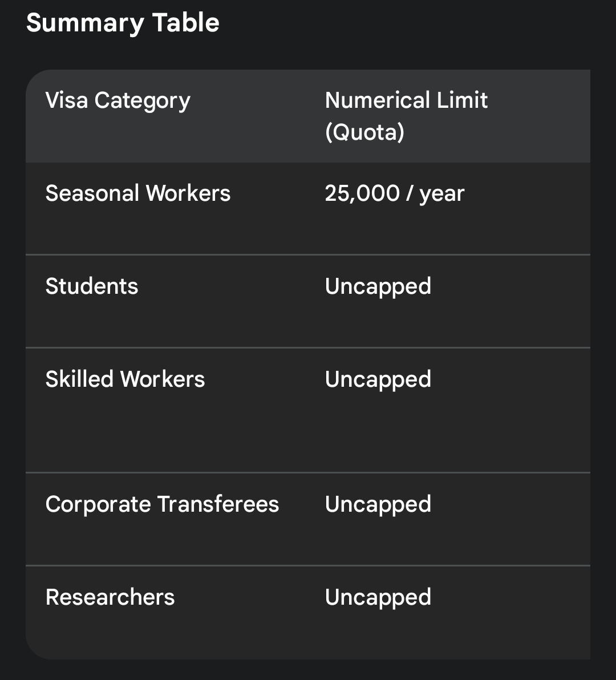
Task: Select the Uncapped value for Researchers
Action: click(x=378, y=598)
